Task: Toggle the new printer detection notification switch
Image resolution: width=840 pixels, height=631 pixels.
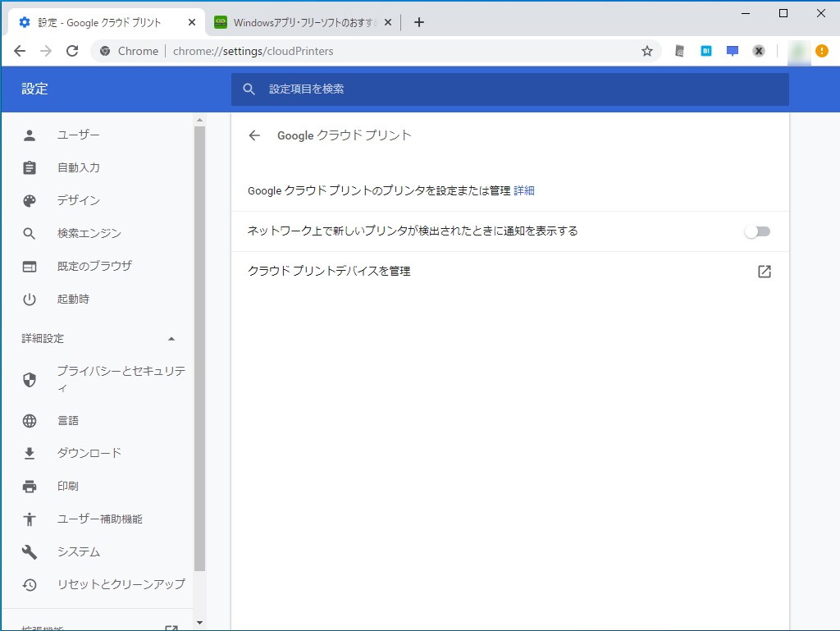Action: click(756, 231)
